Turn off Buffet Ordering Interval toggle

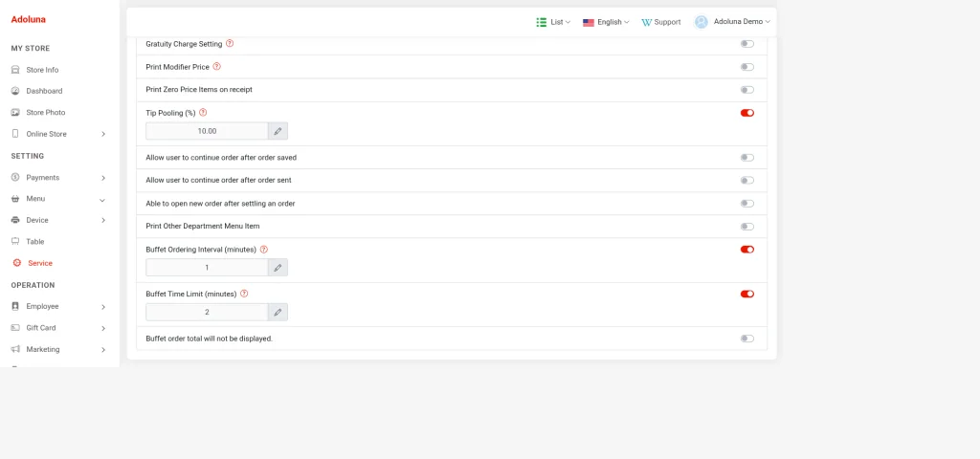pos(746,250)
